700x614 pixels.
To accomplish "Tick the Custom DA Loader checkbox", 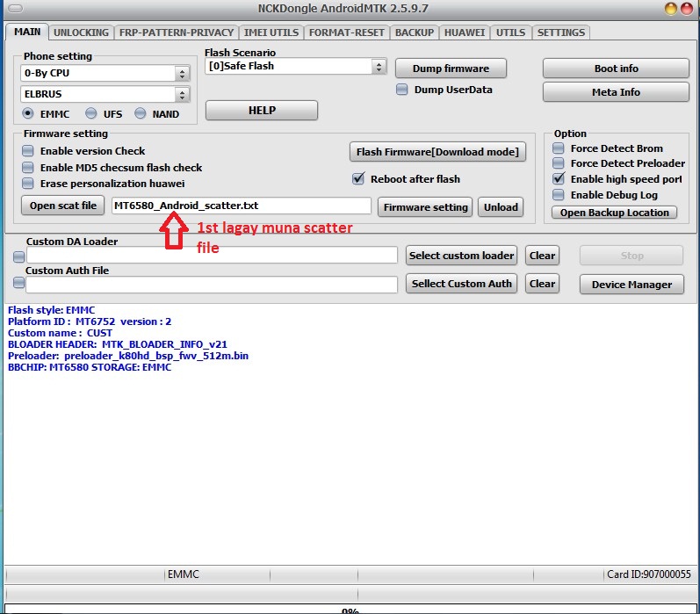I will click(18, 256).
